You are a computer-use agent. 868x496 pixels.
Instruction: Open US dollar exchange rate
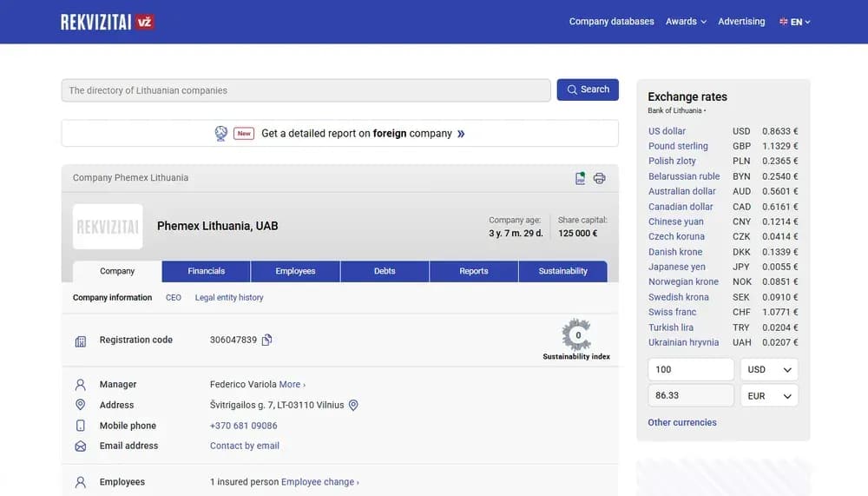click(x=667, y=131)
